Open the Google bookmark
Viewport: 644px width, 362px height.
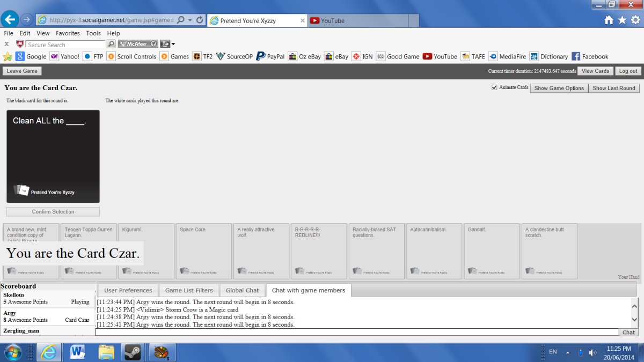31,56
